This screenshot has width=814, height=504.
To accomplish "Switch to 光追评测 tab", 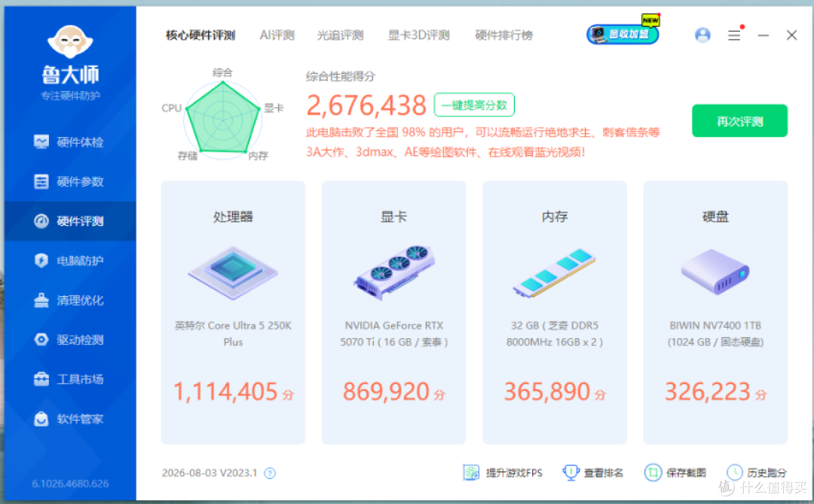I will [x=340, y=35].
